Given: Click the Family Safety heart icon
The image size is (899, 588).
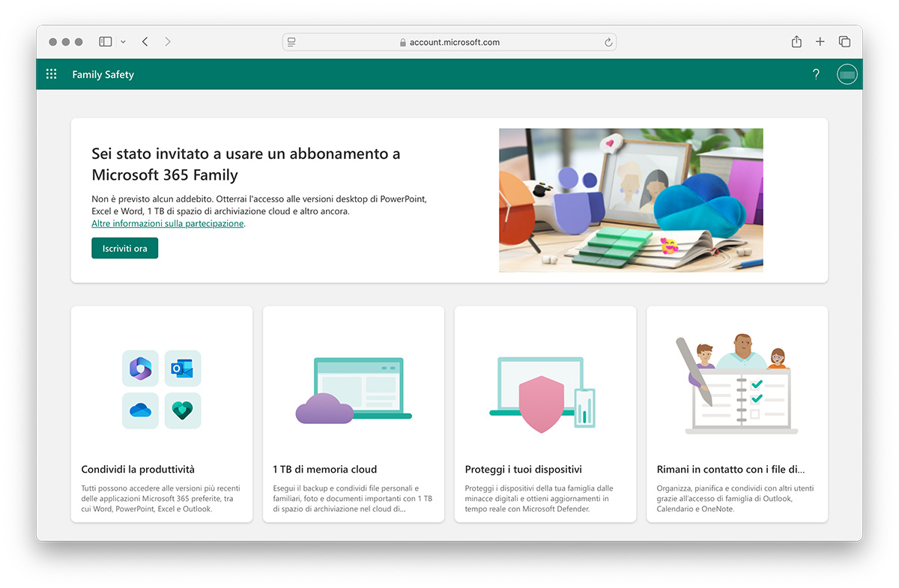Looking at the screenshot, I should [x=183, y=410].
